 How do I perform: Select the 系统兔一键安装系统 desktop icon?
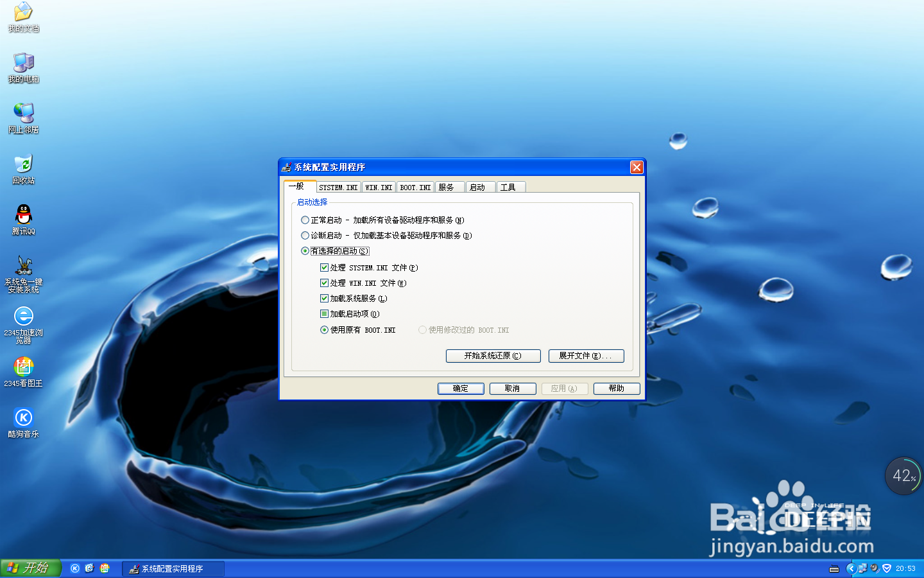pos(24,274)
